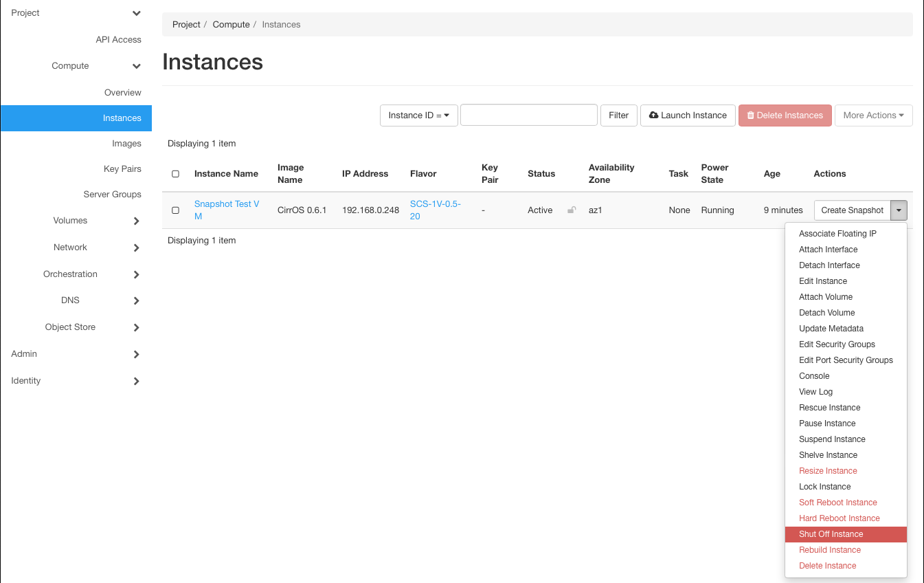Screen dimensions: 924x583
Task: Tick the checkbox for Snapshot Test VM row
Action: coord(175,210)
